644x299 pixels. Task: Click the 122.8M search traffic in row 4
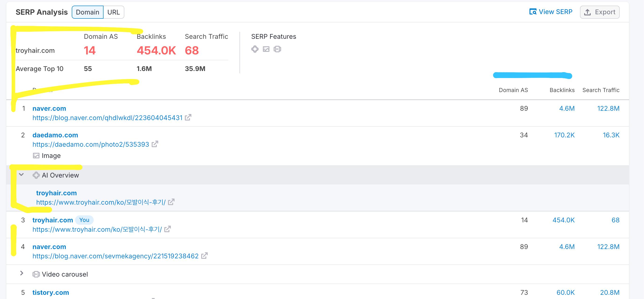point(608,247)
